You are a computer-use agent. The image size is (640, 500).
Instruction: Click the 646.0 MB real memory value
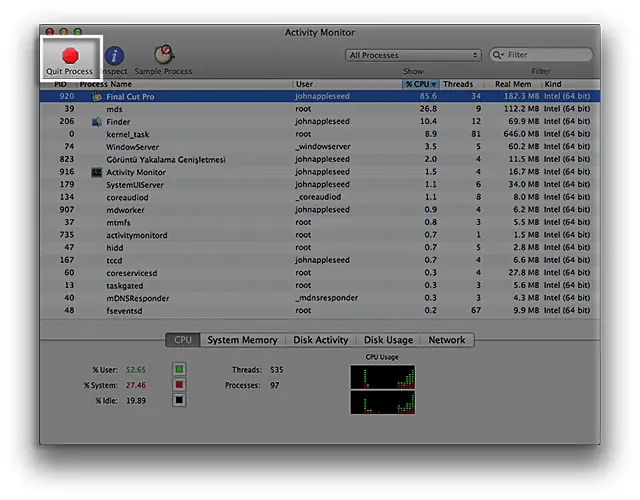(x=521, y=134)
